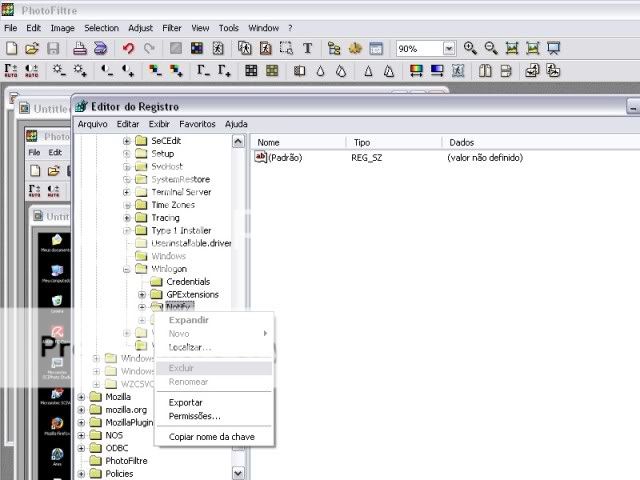
Task: Select the Credentials registry key
Action: 188,282
